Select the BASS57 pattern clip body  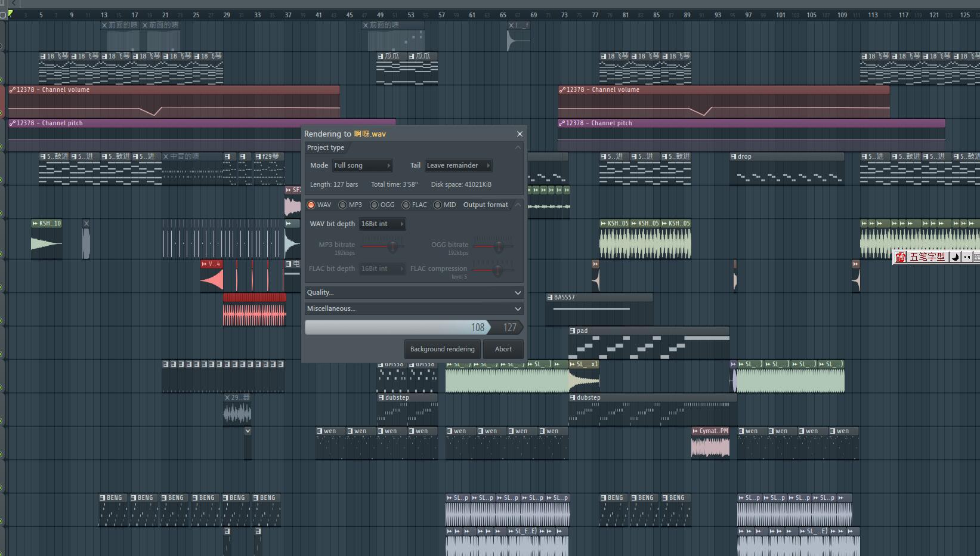599,313
